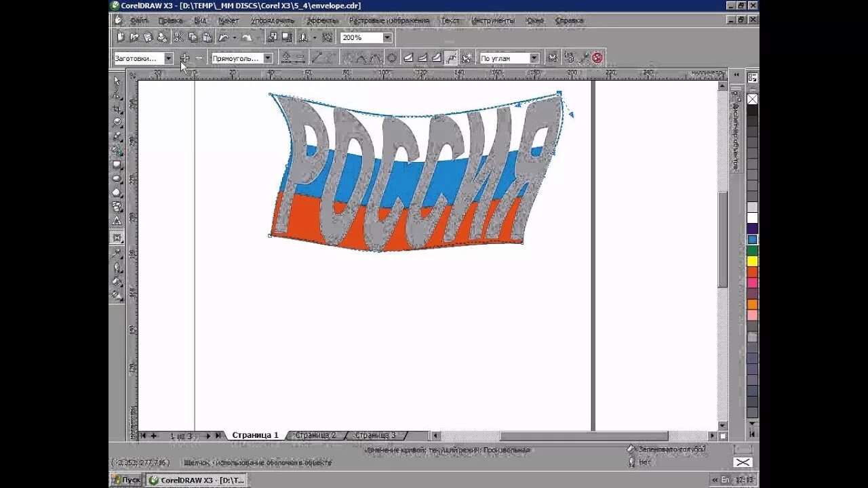Toggle Keep Lines option
The height and width of the screenshot is (488, 868).
coord(553,58)
